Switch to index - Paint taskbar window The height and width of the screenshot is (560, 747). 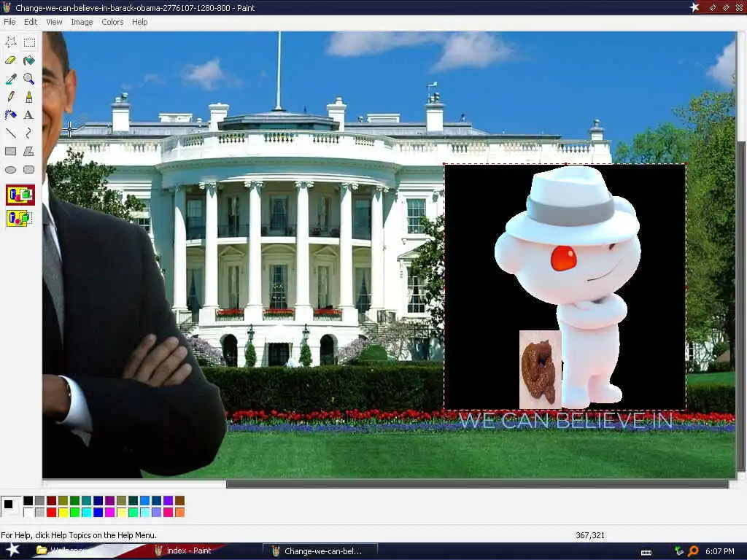183,551
